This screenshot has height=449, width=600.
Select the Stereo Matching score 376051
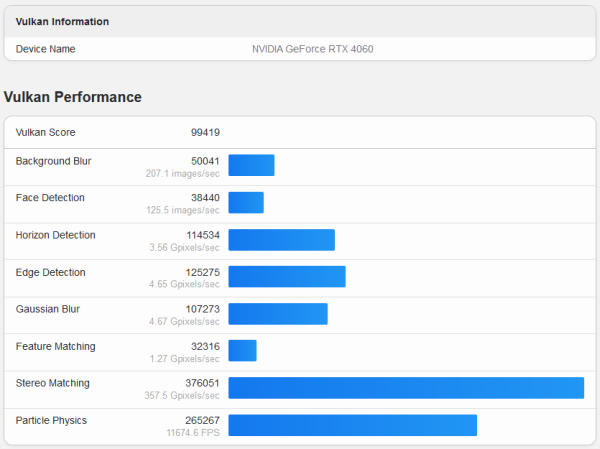pyautogui.click(x=199, y=383)
